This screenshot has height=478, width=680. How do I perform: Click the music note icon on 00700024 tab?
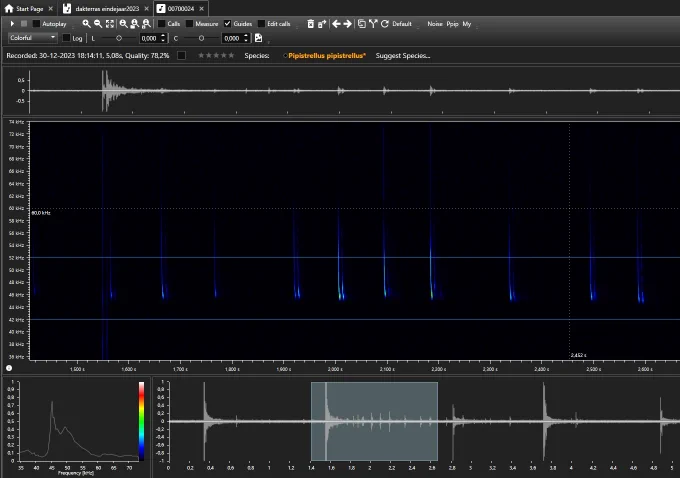[x=161, y=8]
